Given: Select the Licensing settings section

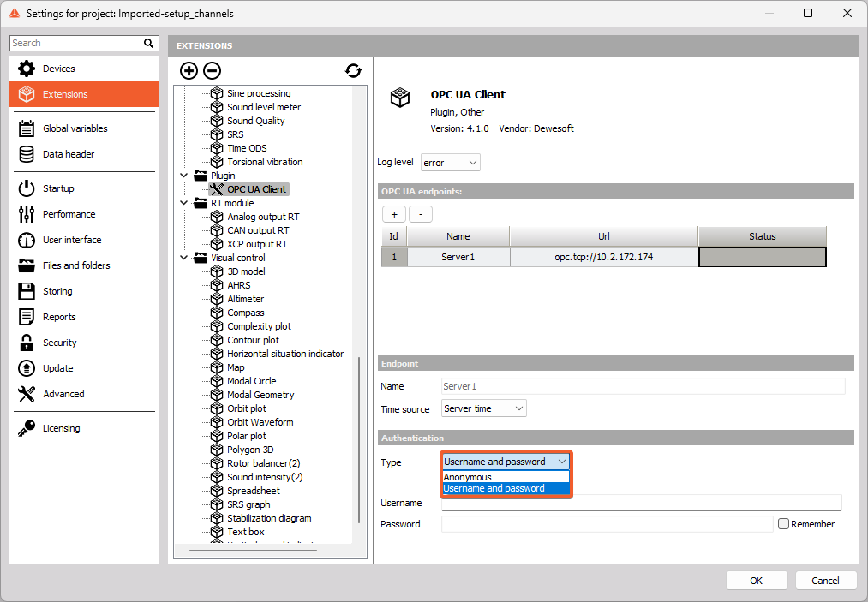Looking at the screenshot, I should 84,428.
